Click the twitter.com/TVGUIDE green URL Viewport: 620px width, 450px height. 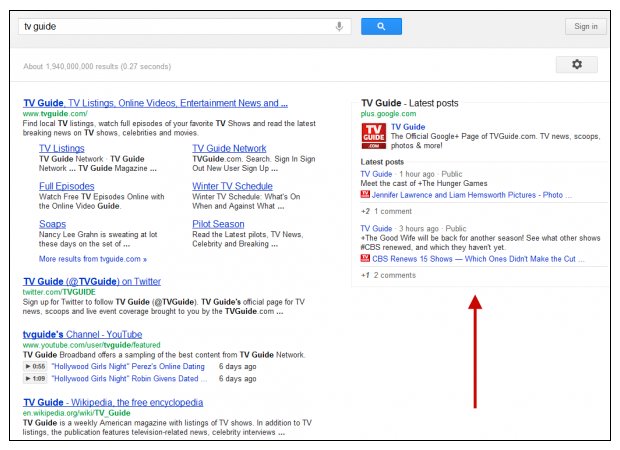point(59,292)
